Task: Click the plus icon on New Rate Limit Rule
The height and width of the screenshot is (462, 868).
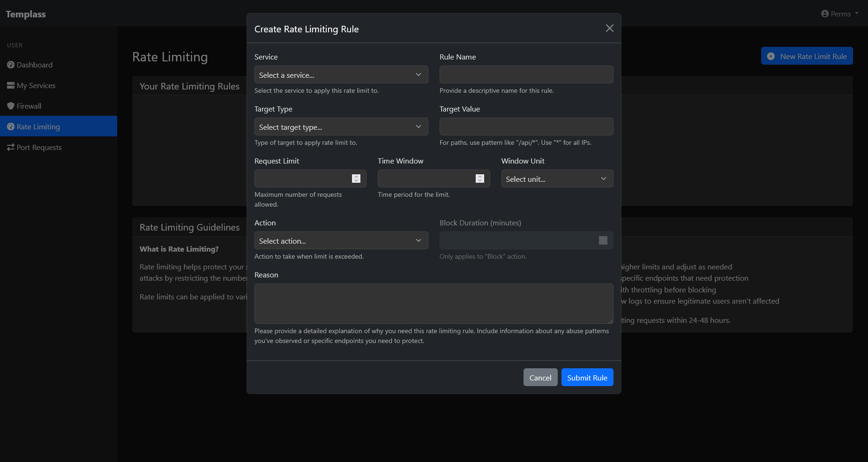Action: pyautogui.click(x=771, y=56)
